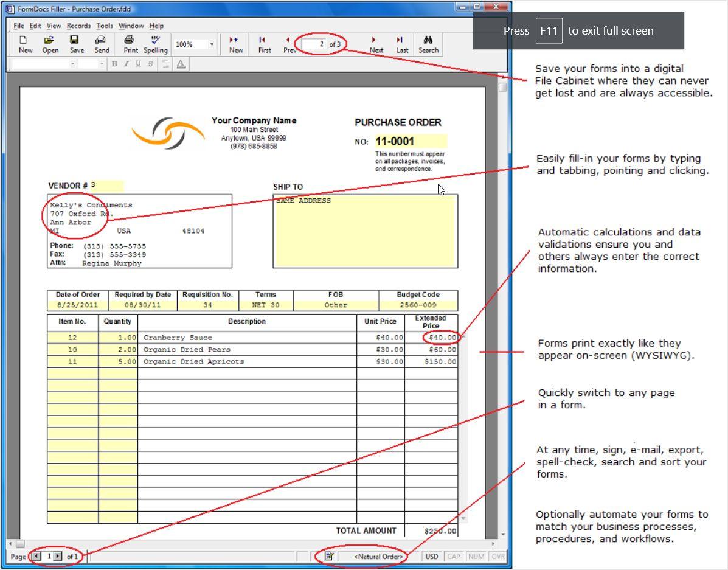728x570 pixels.
Task: Jump to Last record
Action: click(x=402, y=44)
